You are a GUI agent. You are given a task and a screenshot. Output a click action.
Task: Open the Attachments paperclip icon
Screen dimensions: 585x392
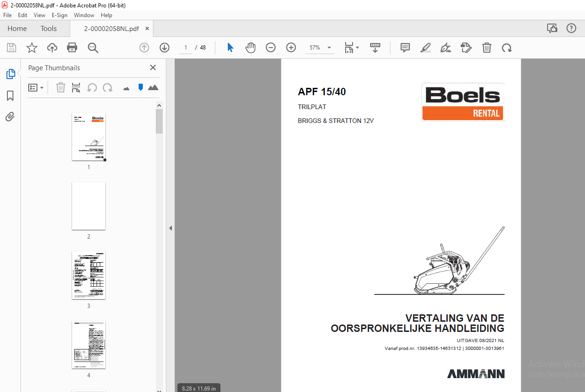tap(10, 116)
